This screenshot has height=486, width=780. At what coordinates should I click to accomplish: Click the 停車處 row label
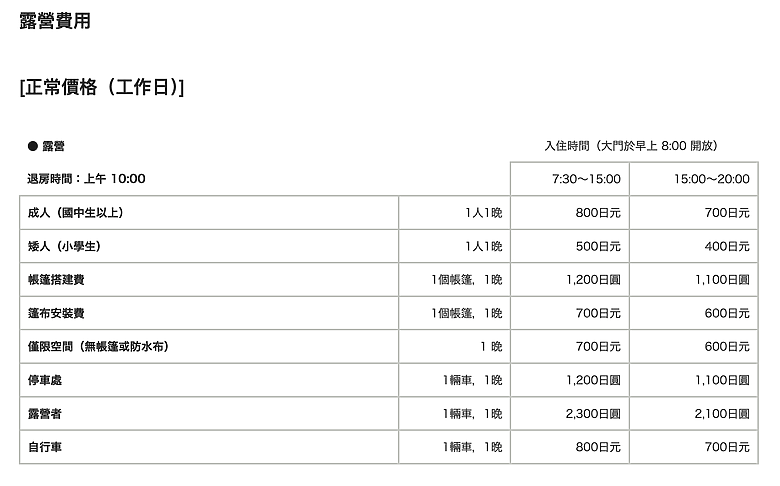pyautogui.click(x=45, y=380)
